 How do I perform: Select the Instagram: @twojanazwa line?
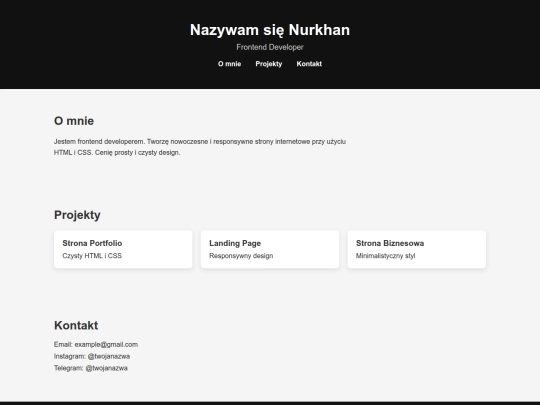(x=92, y=356)
